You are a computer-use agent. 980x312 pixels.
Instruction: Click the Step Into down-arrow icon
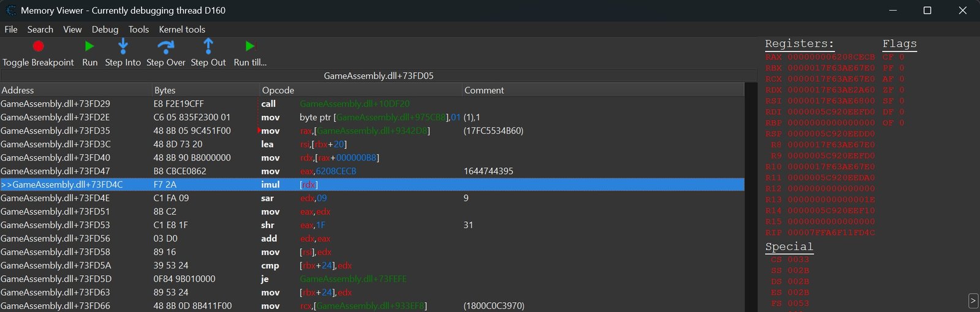tap(123, 46)
